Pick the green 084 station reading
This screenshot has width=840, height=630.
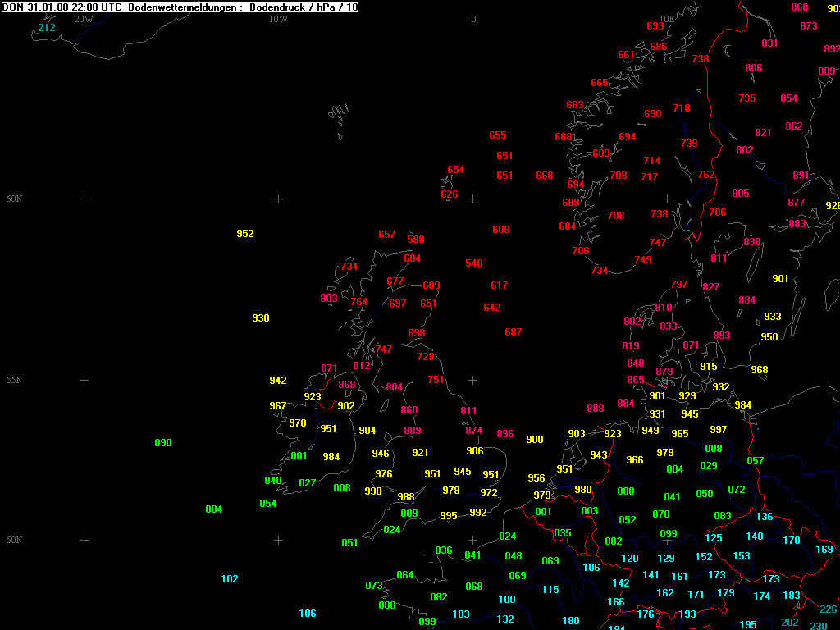(214, 509)
